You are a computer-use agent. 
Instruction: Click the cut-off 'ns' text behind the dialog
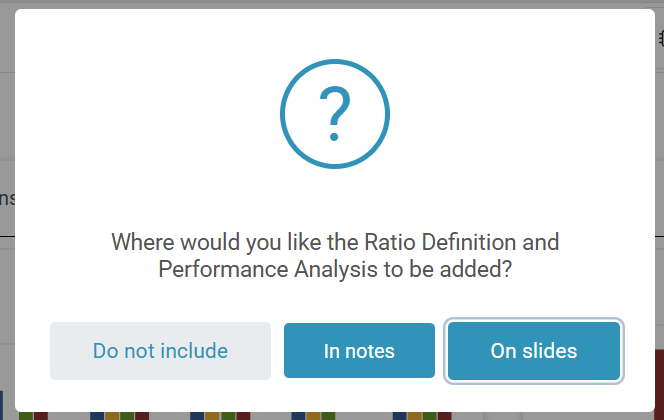7,198
